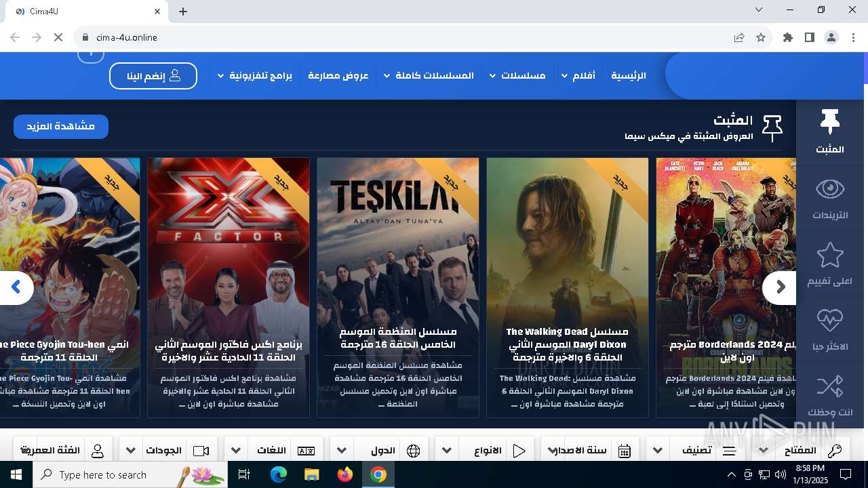The height and width of the screenshot is (488, 868).
Task: Open the برامج تلفزيونية menu item
Action: 261,75
